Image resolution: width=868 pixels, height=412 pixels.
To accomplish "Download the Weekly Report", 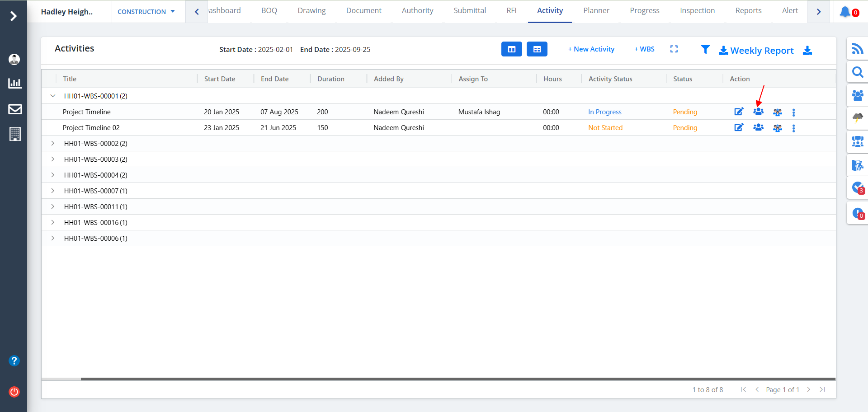I will click(x=756, y=51).
